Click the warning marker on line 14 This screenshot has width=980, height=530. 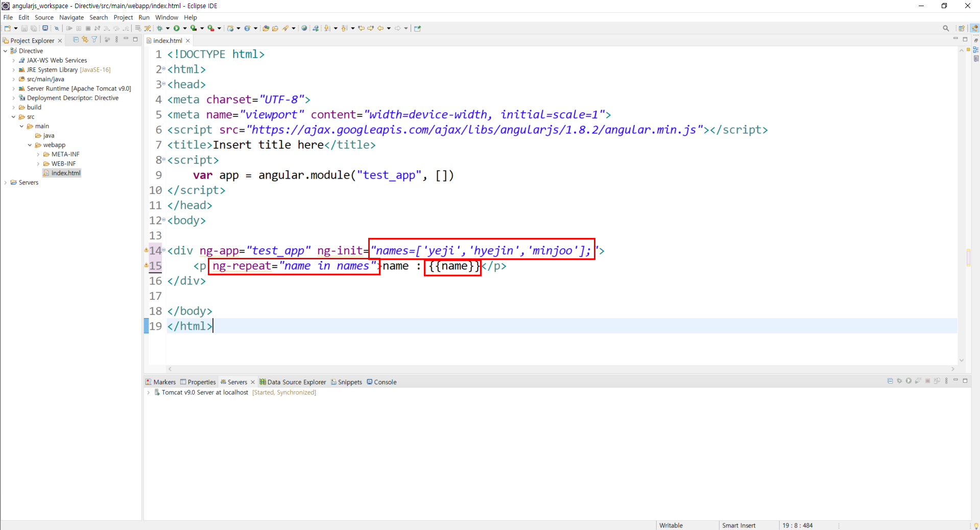(x=146, y=250)
